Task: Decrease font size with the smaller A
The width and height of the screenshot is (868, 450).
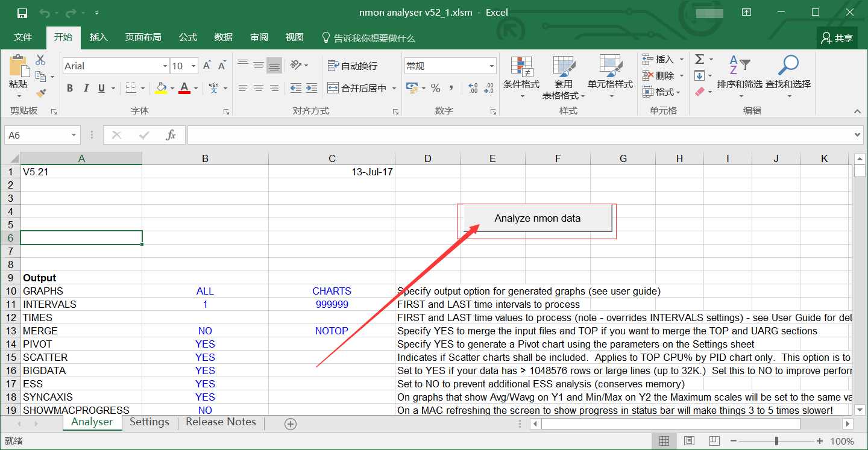Action: click(222, 66)
